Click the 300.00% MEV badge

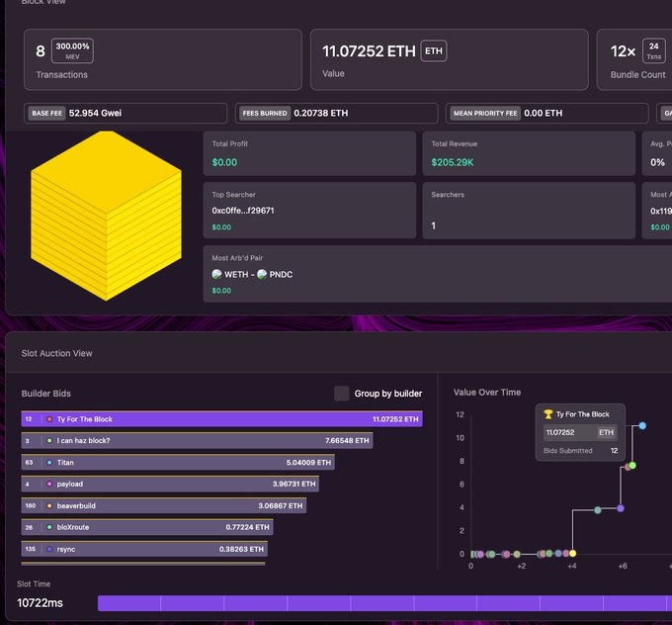click(72, 50)
